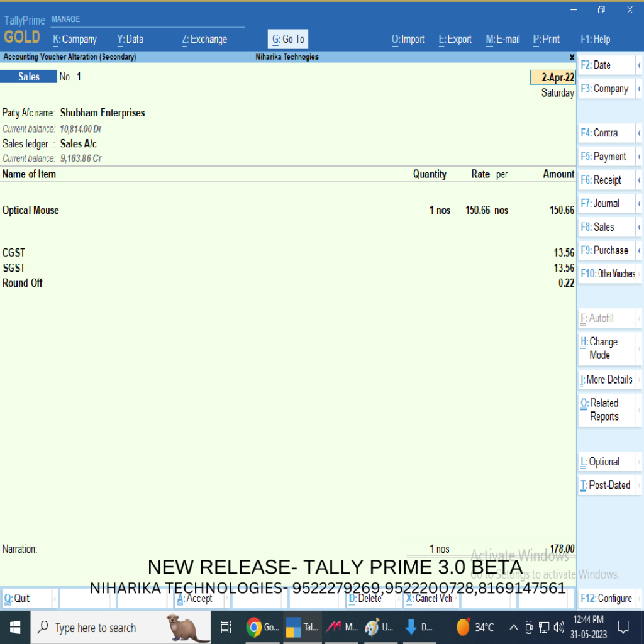Screen dimensions: 644x644
Task: Open the K: Company menu
Action: 75,40
